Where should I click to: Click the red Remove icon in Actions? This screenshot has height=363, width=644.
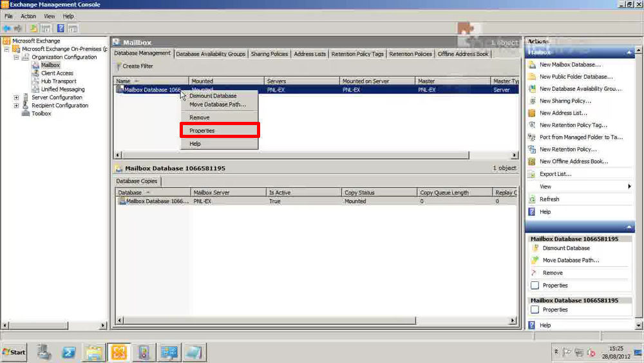[x=535, y=273]
